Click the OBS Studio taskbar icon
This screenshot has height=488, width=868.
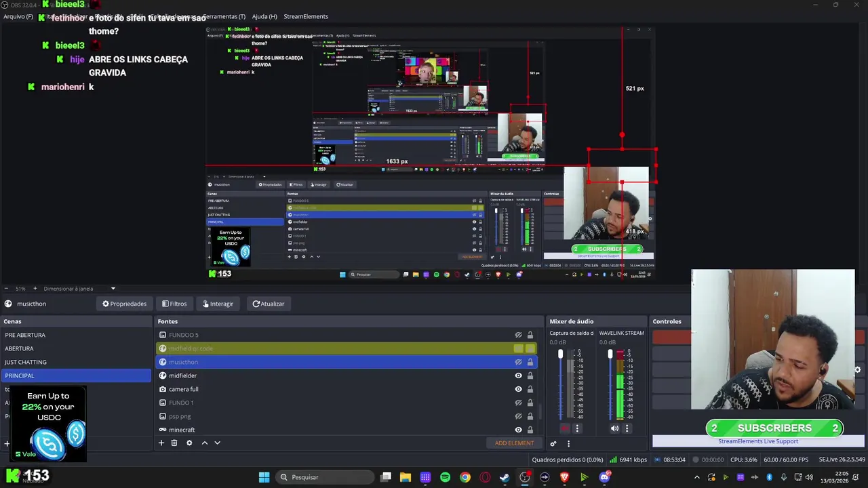[524, 477]
